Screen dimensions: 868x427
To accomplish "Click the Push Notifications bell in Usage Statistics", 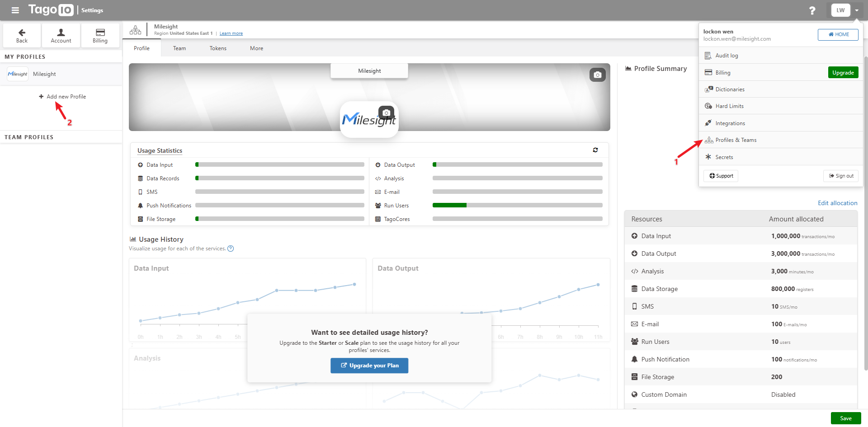I will tap(140, 206).
